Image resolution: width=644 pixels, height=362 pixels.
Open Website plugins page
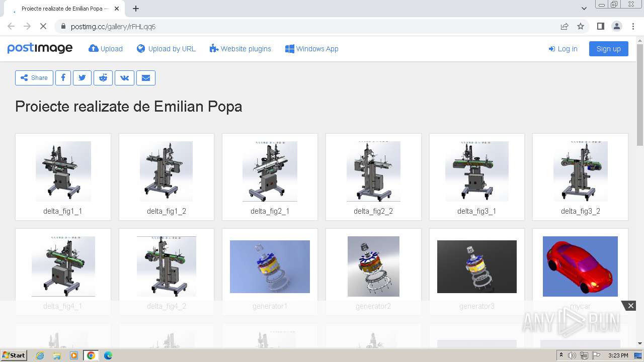pyautogui.click(x=240, y=49)
